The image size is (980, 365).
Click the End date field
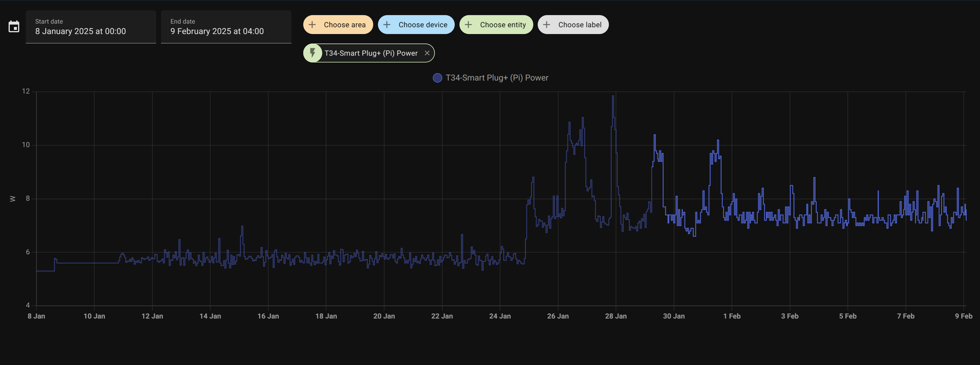tap(226, 27)
